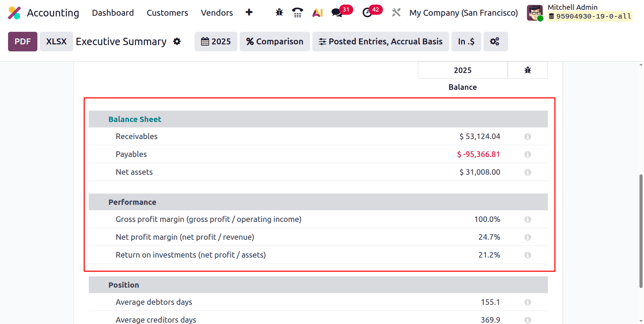Image resolution: width=644 pixels, height=324 pixels.
Task: Launch the AI assistant
Action: click(x=317, y=13)
